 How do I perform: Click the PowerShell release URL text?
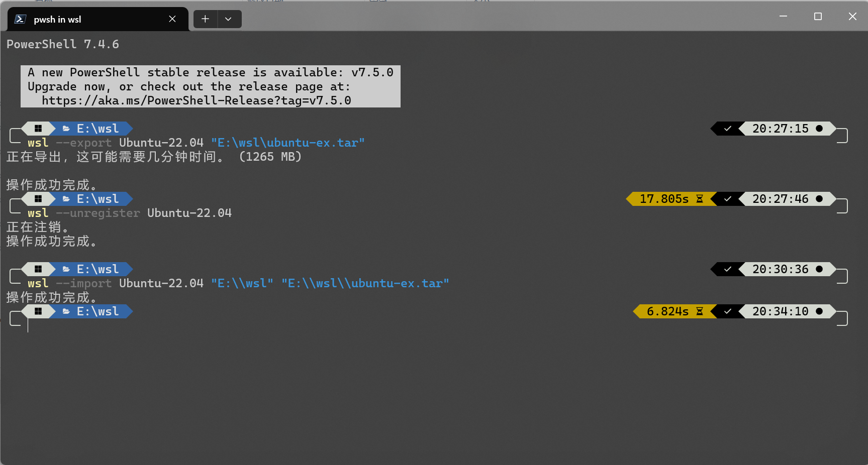pyautogui.click(x=197, y=100)
